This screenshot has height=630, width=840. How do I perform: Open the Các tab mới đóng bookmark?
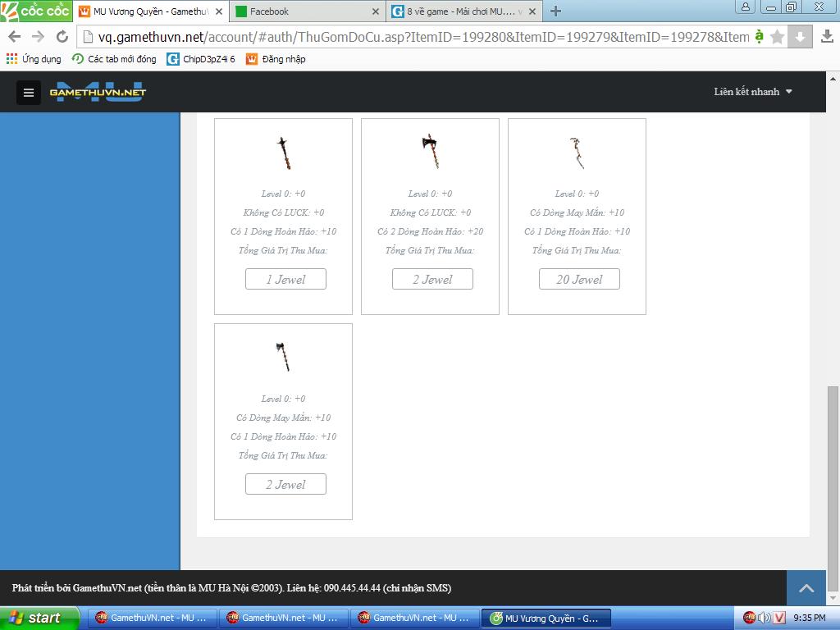click(x=114, y=59)
